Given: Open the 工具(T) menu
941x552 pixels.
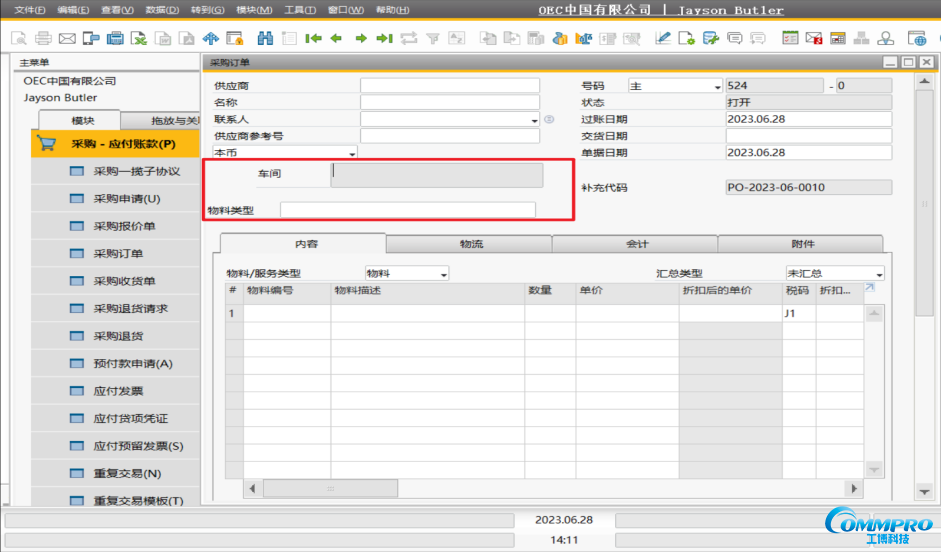Looking at the screenshot, I should (299, 10).
